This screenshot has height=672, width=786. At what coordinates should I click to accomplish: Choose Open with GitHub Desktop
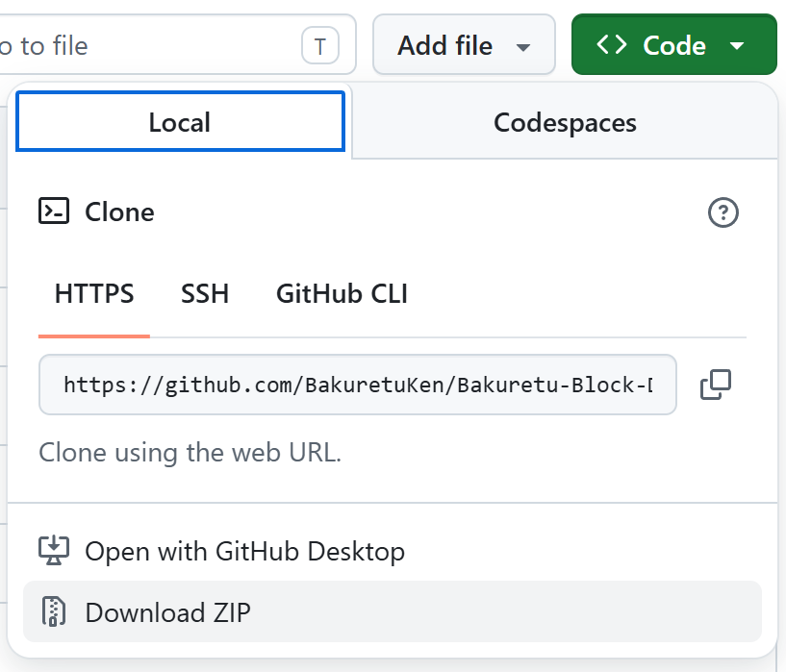coord(244,551)
